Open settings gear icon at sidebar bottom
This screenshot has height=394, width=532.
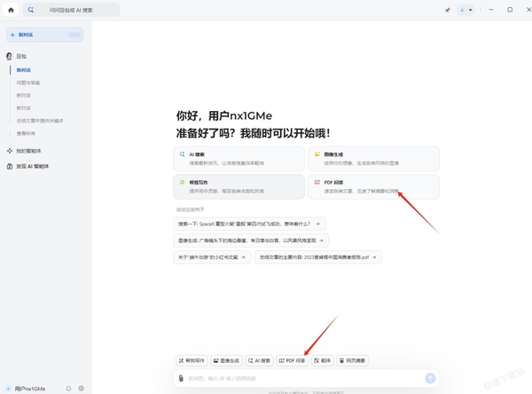[x=81, y=388]
